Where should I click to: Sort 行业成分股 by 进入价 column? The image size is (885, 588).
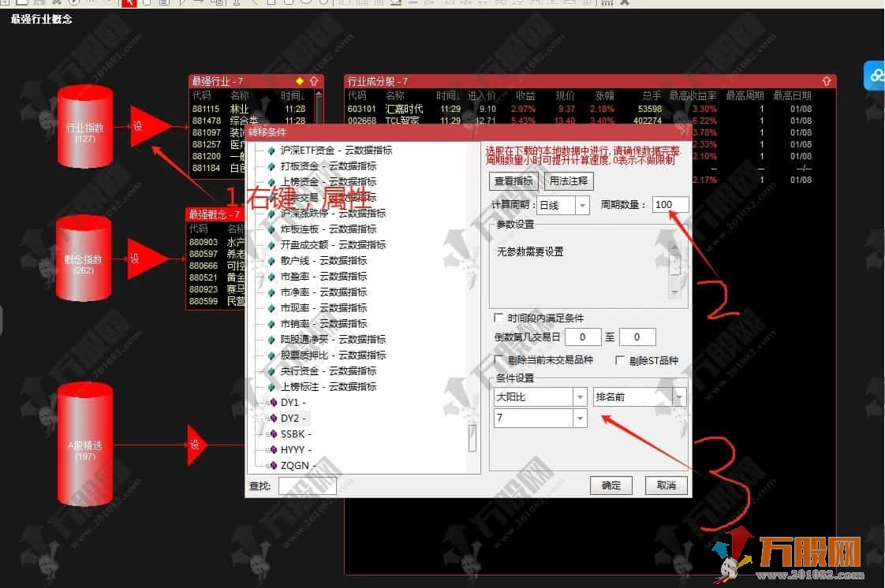481,96
